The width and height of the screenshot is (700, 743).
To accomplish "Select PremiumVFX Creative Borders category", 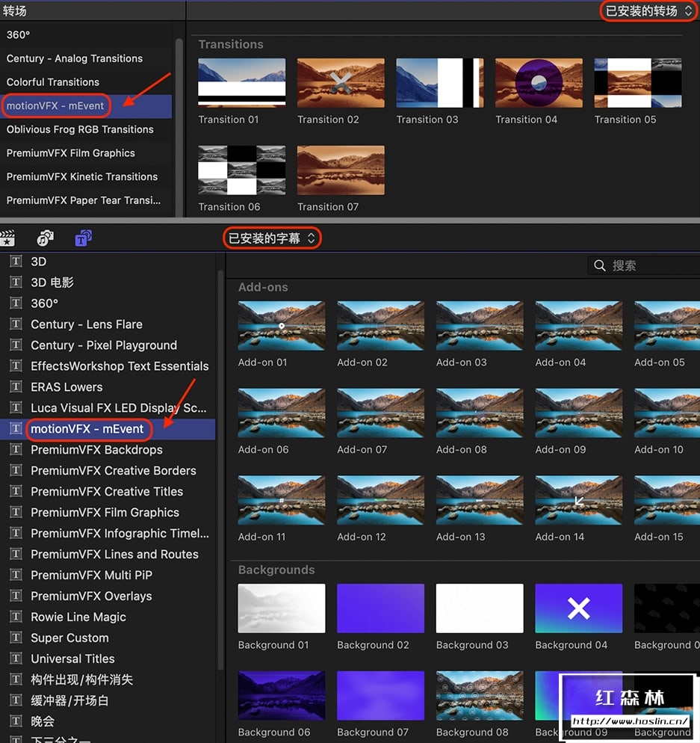I will coord(108,470).
